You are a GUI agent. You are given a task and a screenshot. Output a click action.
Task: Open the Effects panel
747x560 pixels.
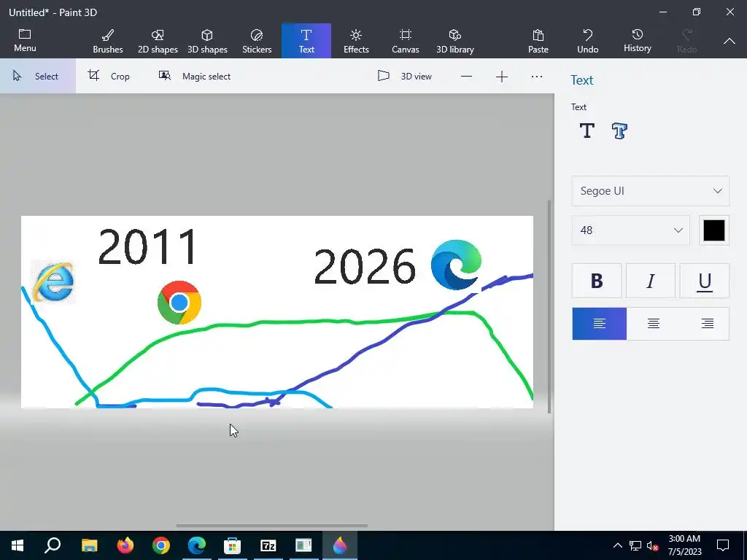point(356,41)
